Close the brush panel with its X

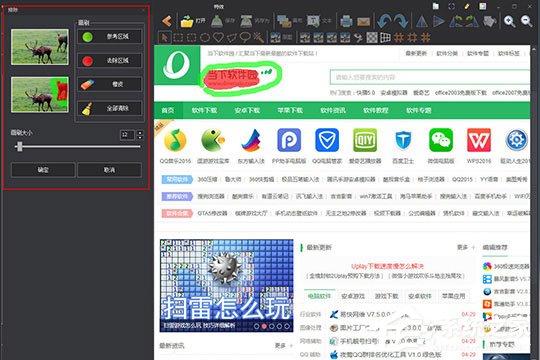click(143, 10)
